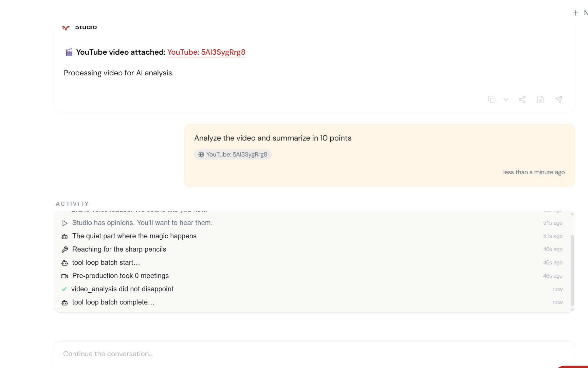Click the paper plane send icon

tap(559, 99)
